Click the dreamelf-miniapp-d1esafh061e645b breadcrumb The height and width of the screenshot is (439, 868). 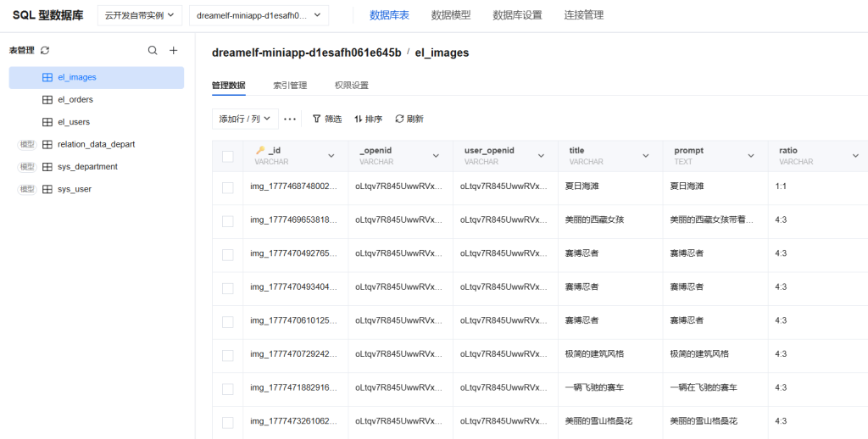306,53
